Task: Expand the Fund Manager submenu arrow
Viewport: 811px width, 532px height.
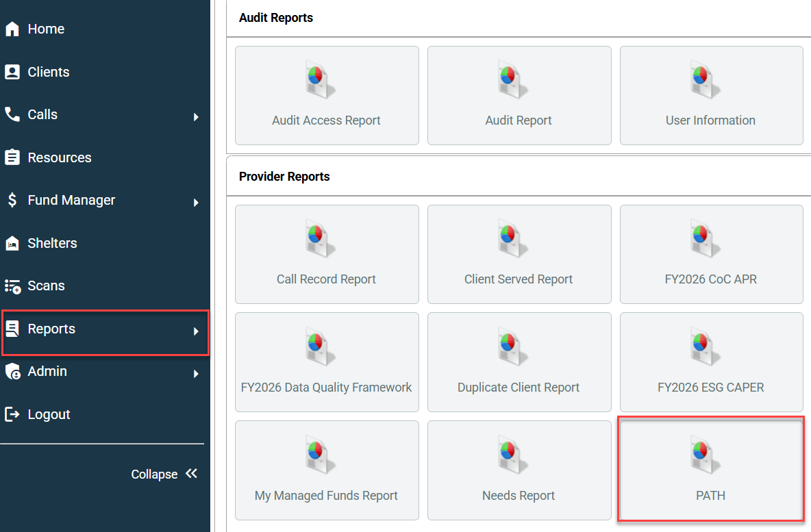Action: point(196,203)
